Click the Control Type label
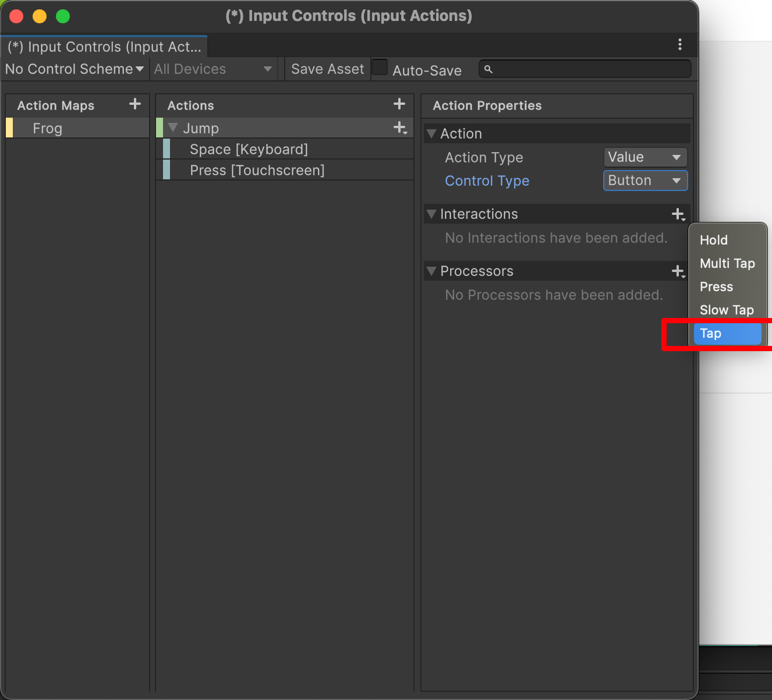772x700 pixels. coord(487,181)
